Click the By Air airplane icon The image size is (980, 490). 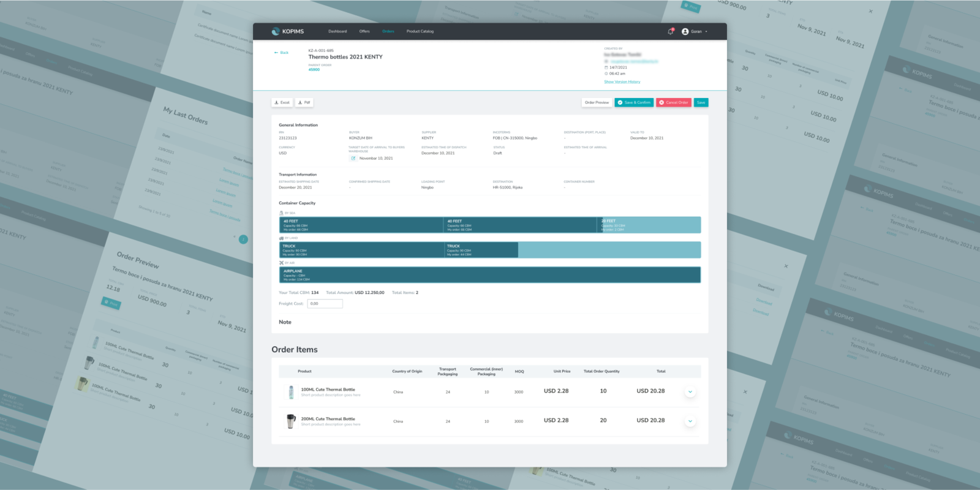(281, 263)
